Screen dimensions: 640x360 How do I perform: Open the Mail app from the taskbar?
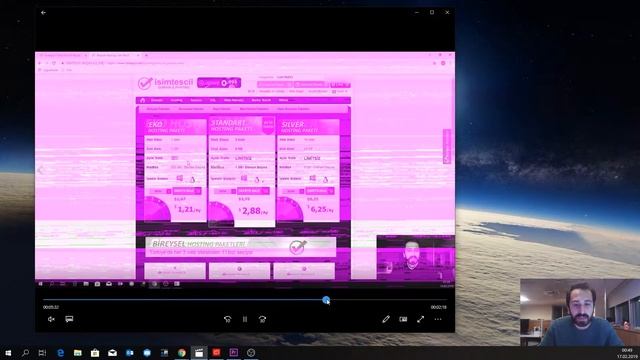point(112,353)
